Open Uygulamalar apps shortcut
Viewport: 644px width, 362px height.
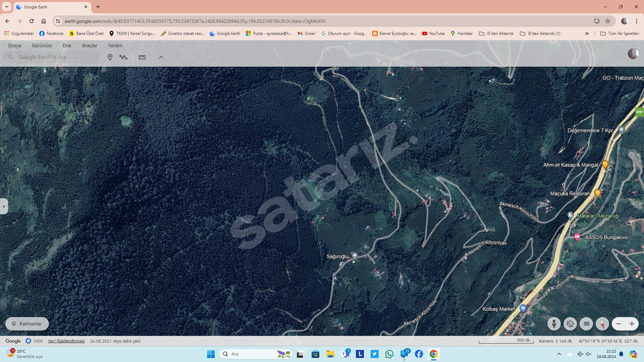point(19,34)
